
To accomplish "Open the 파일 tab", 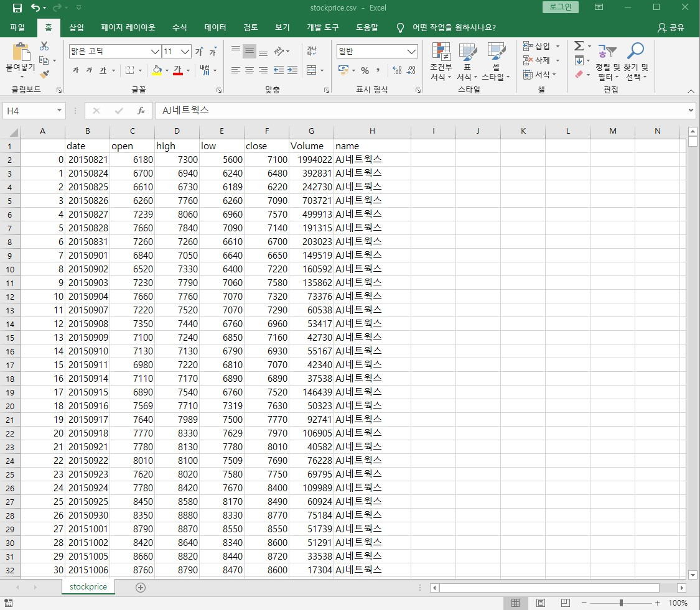I will [x=17, y=27].
